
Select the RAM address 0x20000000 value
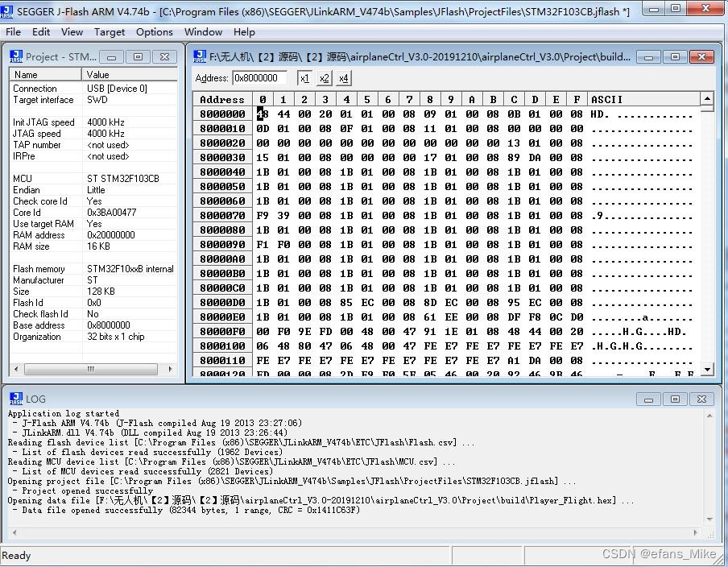point(111,235)
